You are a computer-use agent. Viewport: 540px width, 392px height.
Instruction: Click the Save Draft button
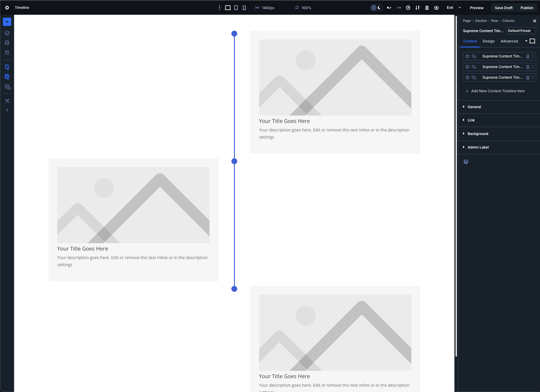(504, 8)
